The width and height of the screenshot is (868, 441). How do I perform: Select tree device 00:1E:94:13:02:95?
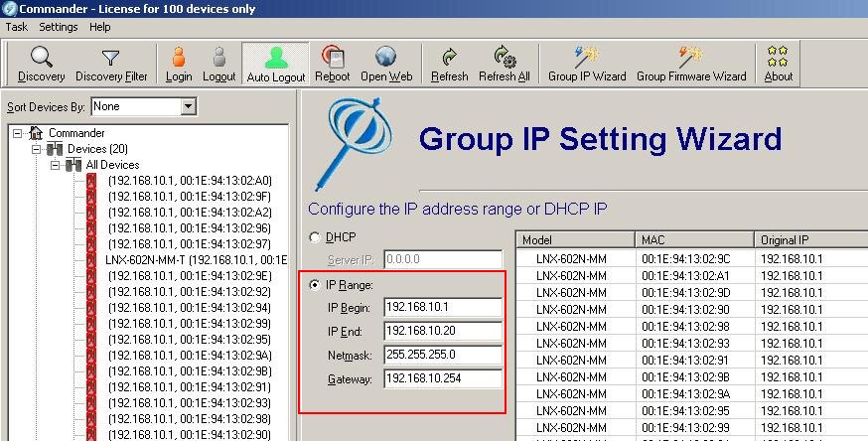coord(190,339)
